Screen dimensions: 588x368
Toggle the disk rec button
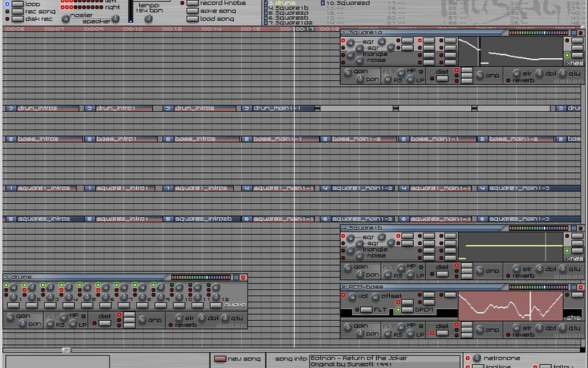[x=17, y=18]
